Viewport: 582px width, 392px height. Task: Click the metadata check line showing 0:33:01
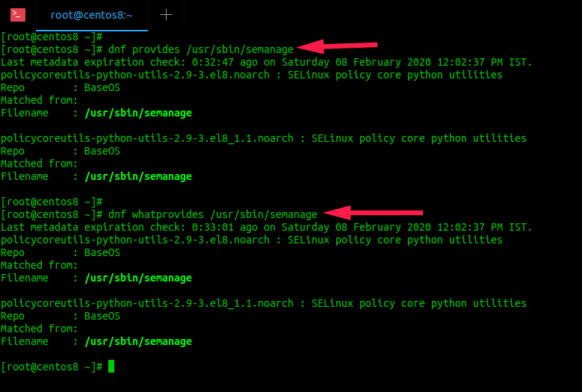[x=266, y=227]
